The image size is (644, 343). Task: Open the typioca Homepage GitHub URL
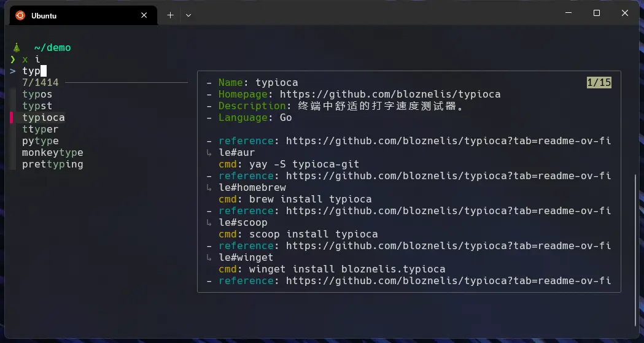[390, 94]
